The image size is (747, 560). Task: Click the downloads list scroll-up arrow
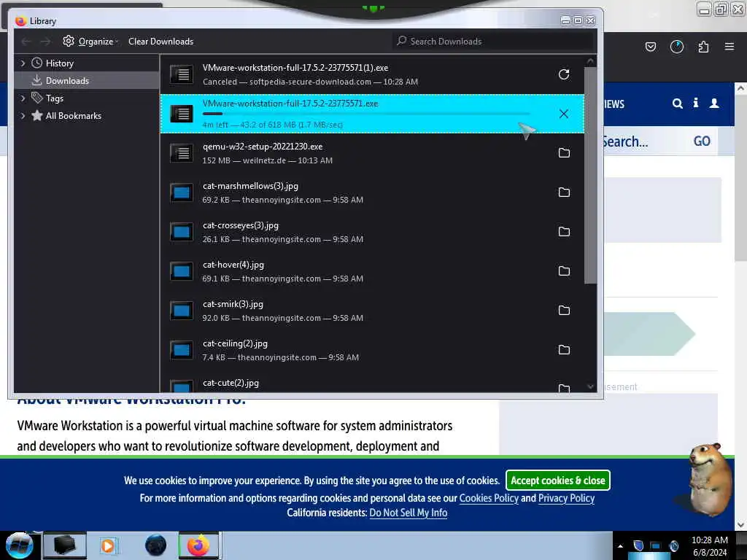[590, 61]
